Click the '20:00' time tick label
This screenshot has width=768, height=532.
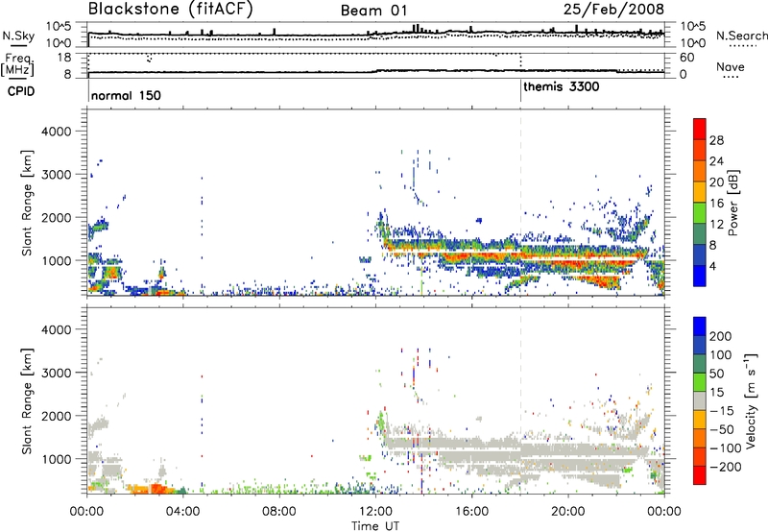pyautogui.click(x=567, y=512)
